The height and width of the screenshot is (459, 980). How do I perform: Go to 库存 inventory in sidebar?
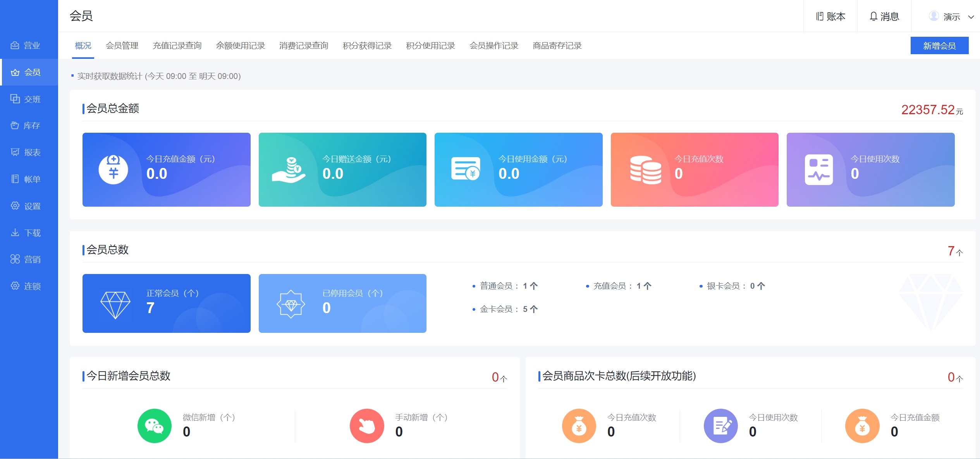(26, 125)
